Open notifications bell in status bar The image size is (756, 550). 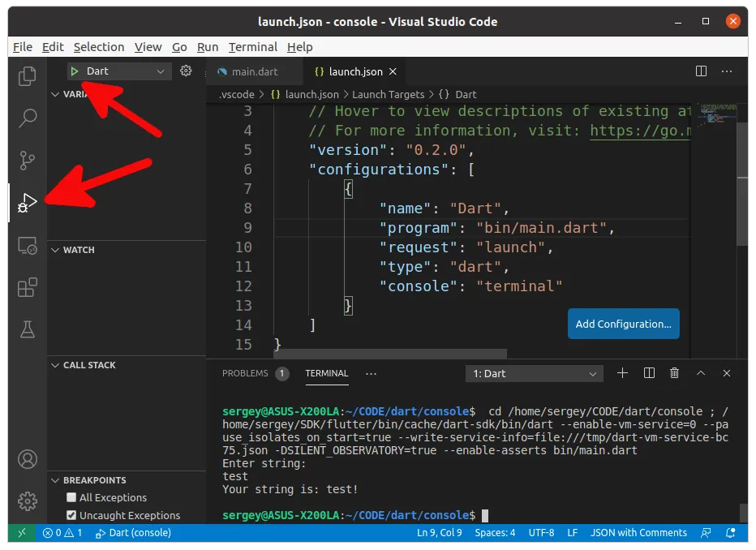(730, 533)
